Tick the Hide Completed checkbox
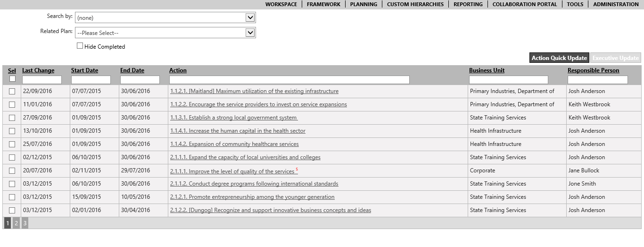644x247 pixels. click(80, 46)
